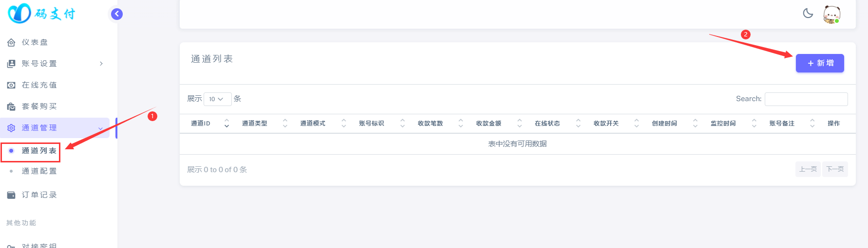
Task: Expand the 账号设置 submenu chevron
Action: pos(101,64)
